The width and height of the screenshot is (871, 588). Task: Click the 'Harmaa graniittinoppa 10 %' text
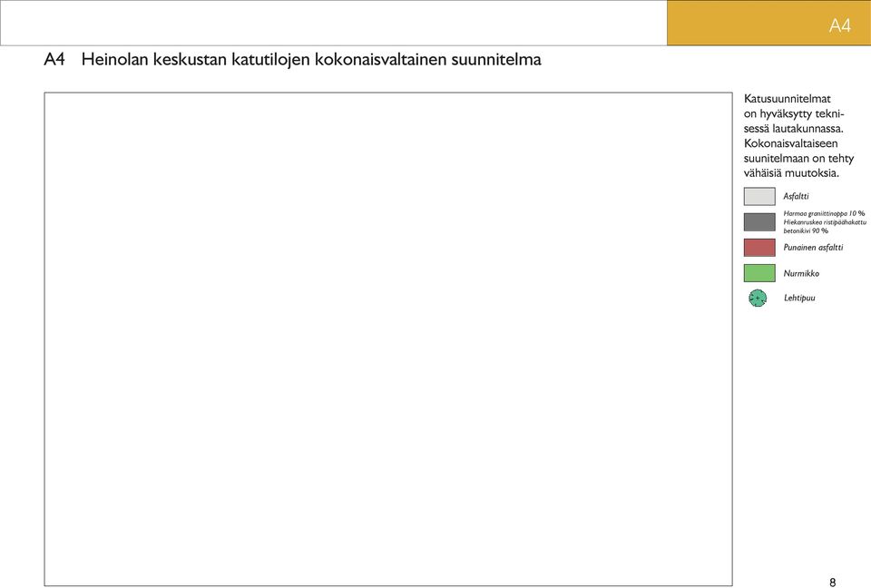[x=824, y=213]
